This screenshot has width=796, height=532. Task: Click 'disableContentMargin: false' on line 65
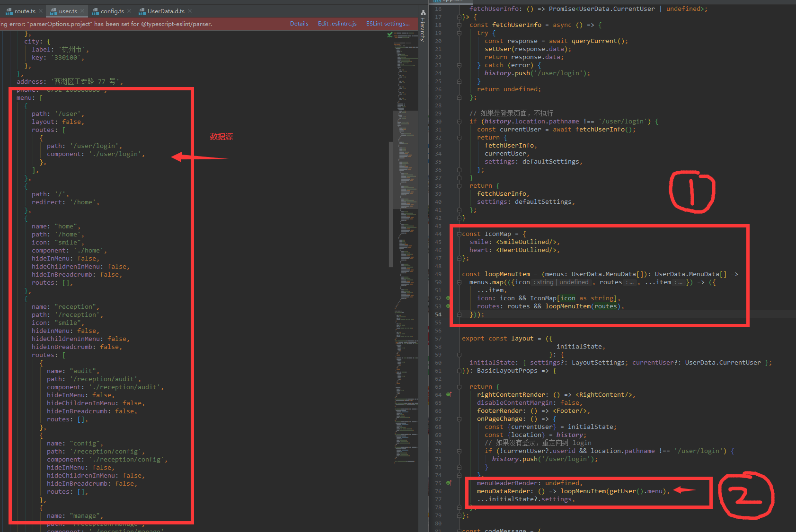pyautogui.click(x=528, y=403)
